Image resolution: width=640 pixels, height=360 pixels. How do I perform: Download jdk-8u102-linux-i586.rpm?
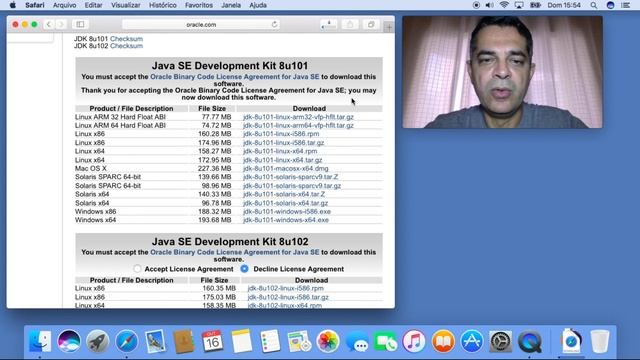285,288
